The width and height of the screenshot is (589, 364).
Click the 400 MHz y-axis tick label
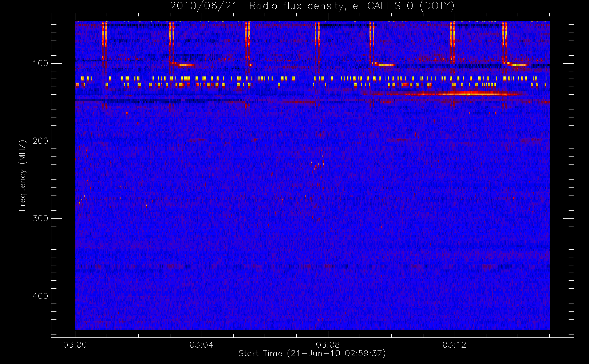40,296
